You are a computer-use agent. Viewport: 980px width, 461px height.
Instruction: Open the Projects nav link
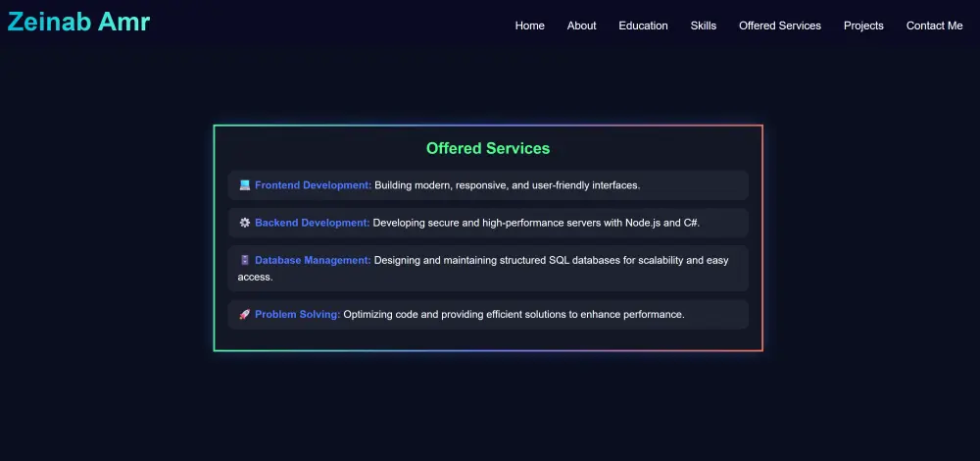pyautogui.click(x=863, y=26)
